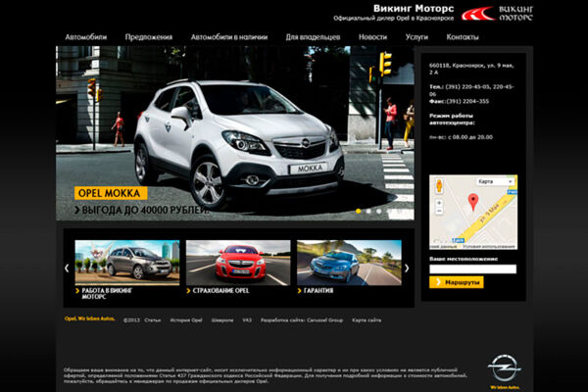Open the Карта сайта footer link

367,320
